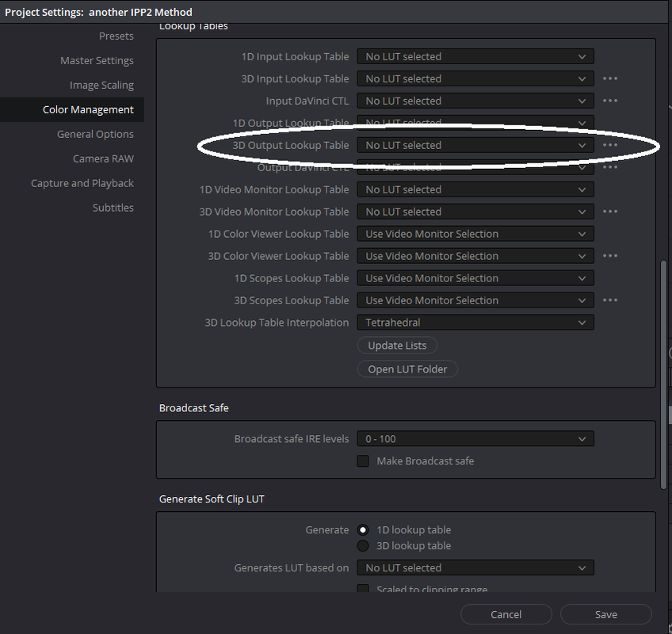Screen dimensions: 672x634
Task: Click the Broadcast Safe section heading
Action: tap(193, 407)
